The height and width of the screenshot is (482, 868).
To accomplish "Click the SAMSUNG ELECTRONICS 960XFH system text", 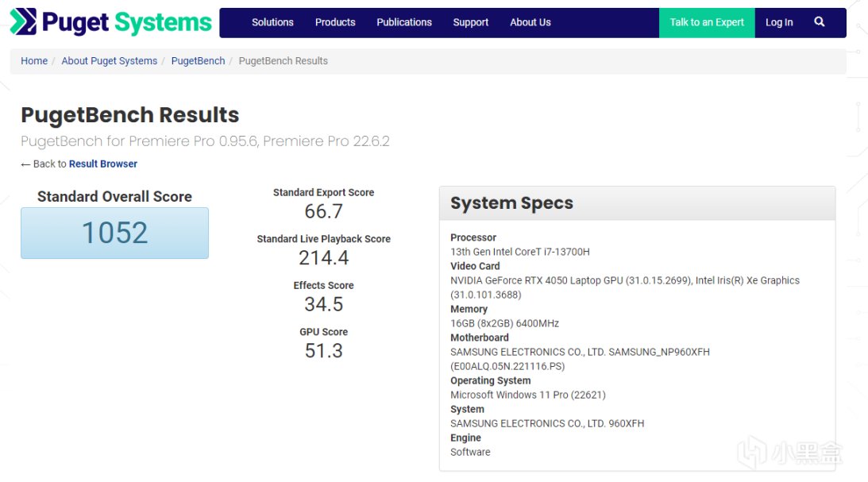I will [x=547, y=424].
